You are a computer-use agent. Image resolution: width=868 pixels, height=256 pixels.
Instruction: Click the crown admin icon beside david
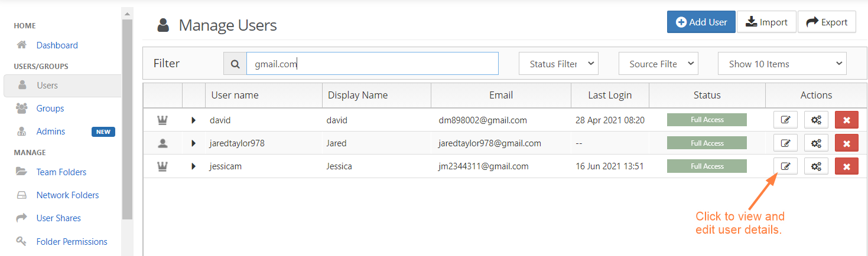pos(162,120)
